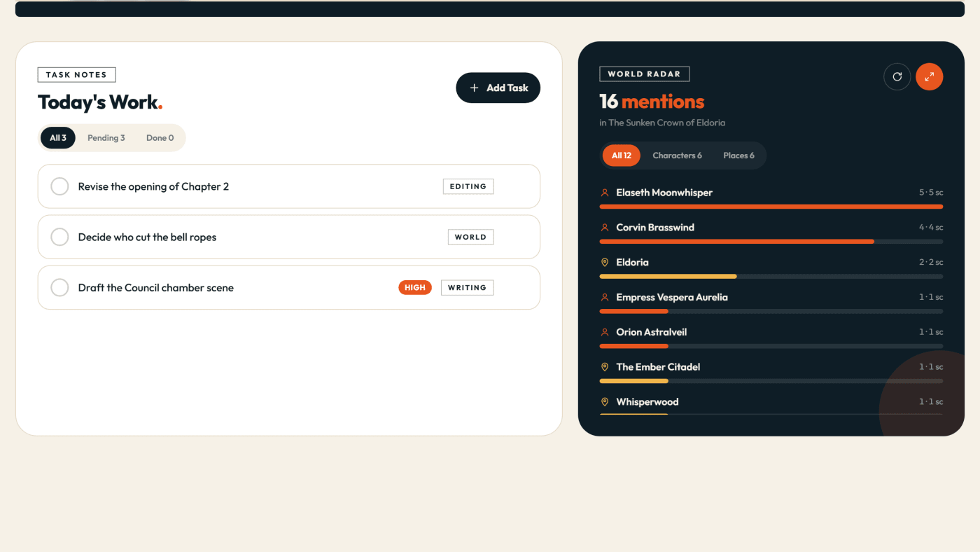This screenshot has width=980, height=552.
Task: Click the 'Draft the Council chamber scene' text
Action: click(156, 287)
